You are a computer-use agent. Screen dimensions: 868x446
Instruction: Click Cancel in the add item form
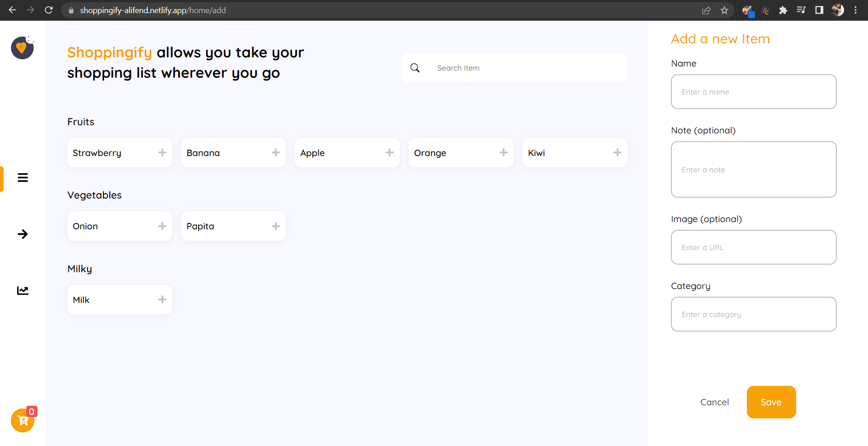714,402
